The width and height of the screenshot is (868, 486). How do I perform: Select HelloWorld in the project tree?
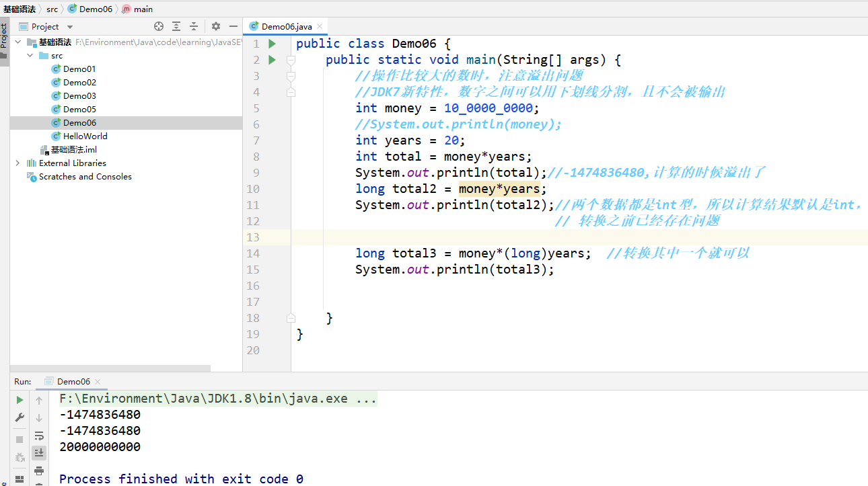coord(85,136)
